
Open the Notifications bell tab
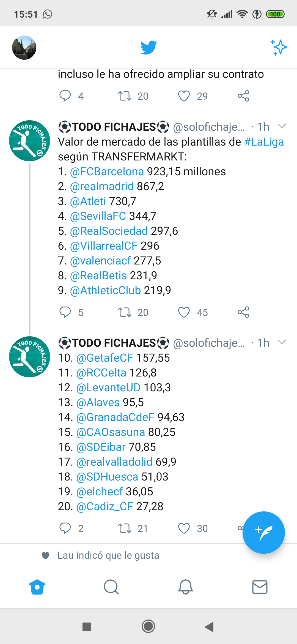(186, 587)
